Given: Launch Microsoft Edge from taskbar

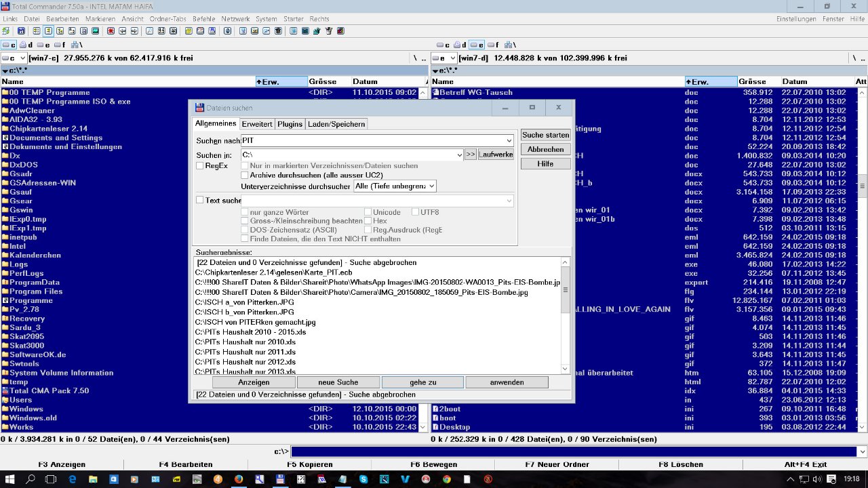Looking at the screenshot, I should 73,479.
